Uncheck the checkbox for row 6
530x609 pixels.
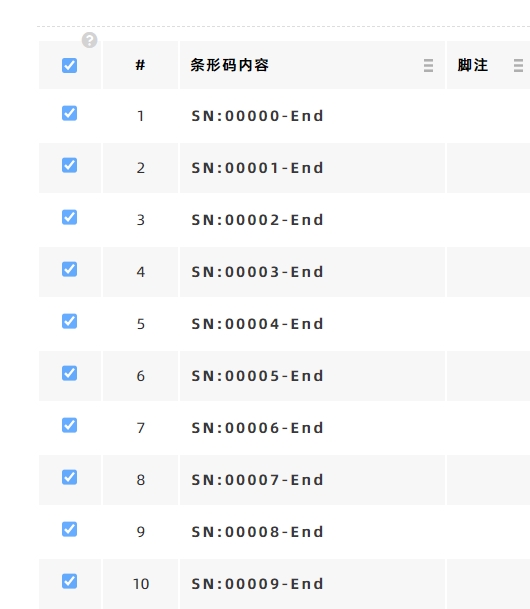pyautogui.click(x=70, y=373)
